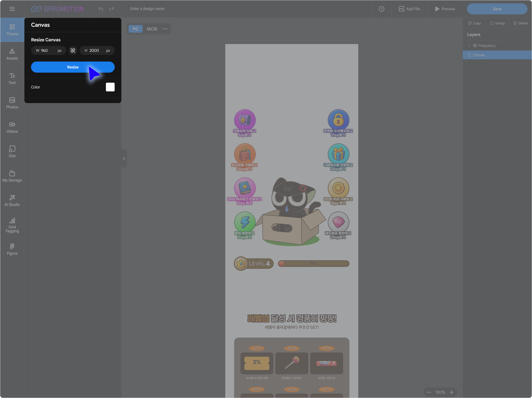Click the design name input field
The image size is (532, 398).
tap(147, 9)
